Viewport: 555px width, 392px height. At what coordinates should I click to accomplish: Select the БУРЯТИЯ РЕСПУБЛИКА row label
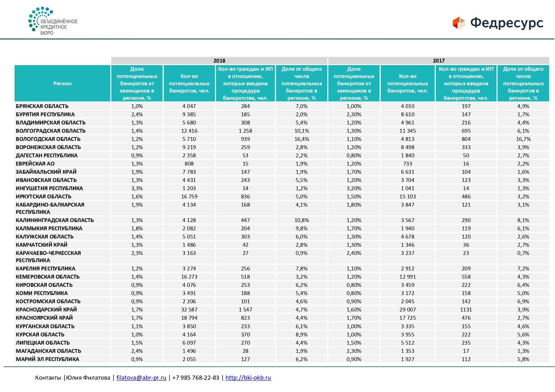coord(45,114)
